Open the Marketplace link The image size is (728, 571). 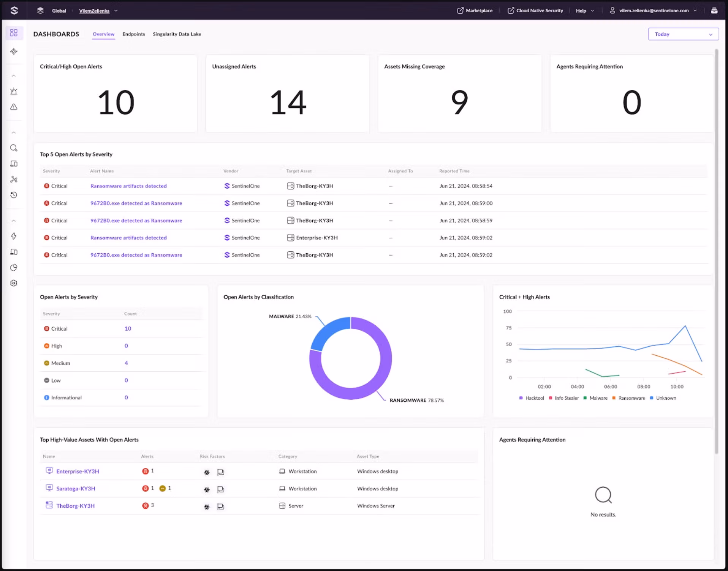[x=475, y=11]
